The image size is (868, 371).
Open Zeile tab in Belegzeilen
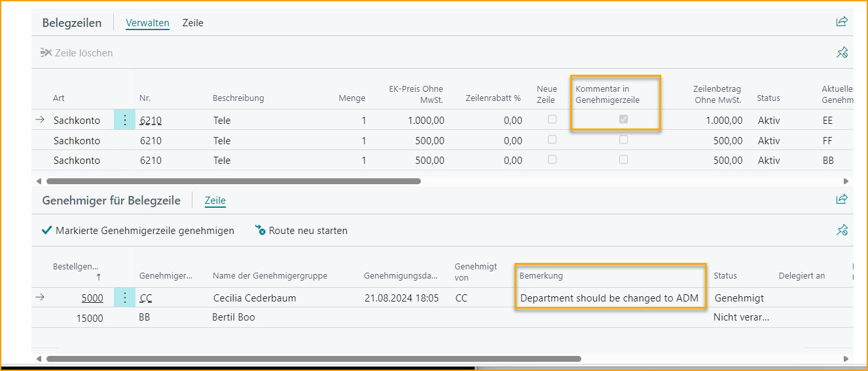click(x=193, y=23)
